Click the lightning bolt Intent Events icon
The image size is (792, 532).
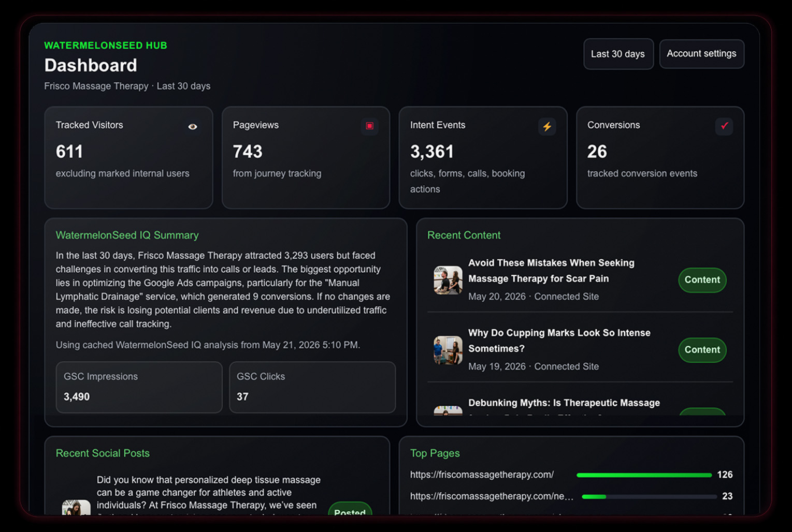tap(547, 126)
